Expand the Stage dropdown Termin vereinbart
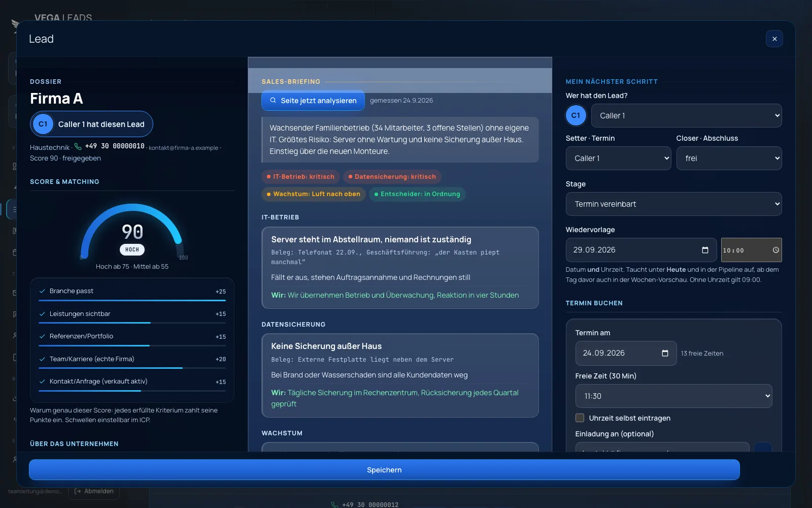Screen dimensions: 812x508 673,204
